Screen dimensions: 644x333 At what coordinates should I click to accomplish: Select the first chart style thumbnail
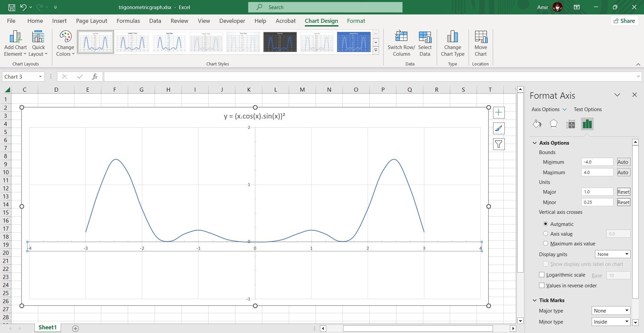click(96, 42)
